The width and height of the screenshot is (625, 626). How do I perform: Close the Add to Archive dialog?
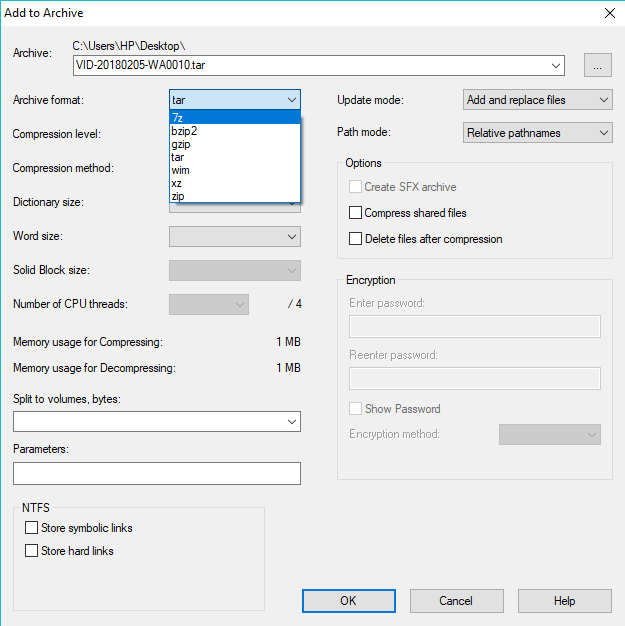tap(609, 13)
